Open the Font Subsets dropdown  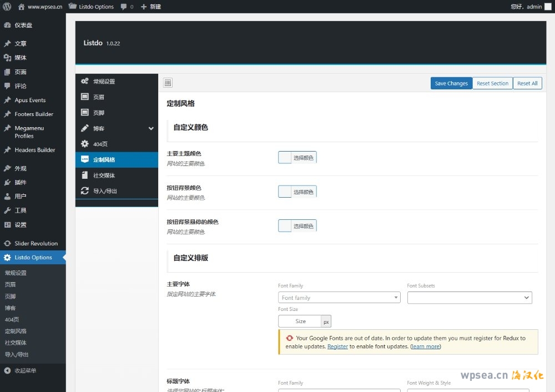469,298
